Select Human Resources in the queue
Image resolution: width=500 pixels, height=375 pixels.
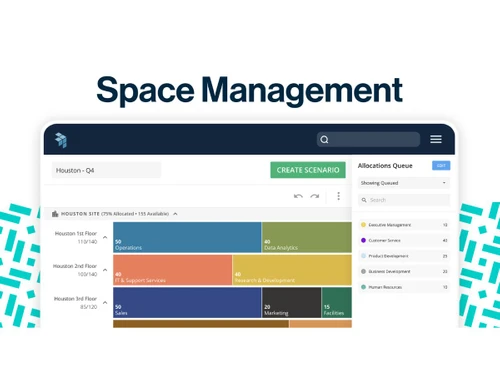[x=404, y=287]
